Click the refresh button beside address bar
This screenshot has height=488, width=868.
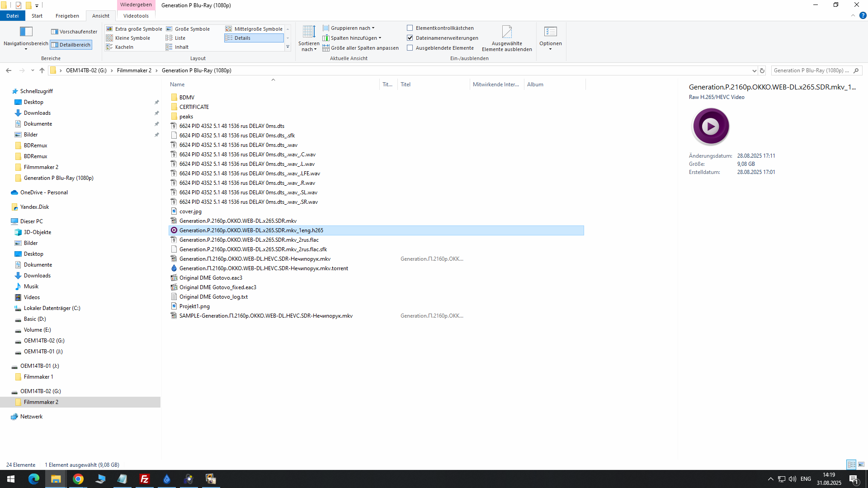[762, 70]
